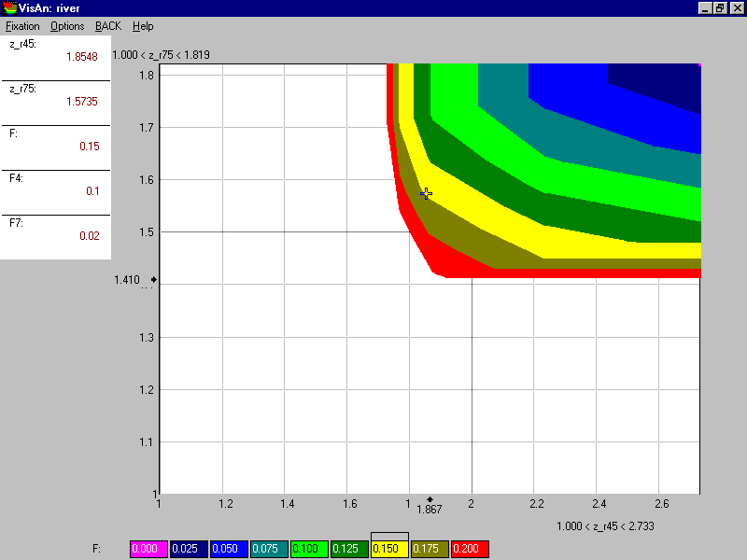This screenshot has width=747, height=560.
Task: Click the x-axis tick label 2.2
Action: click(537, 504)
